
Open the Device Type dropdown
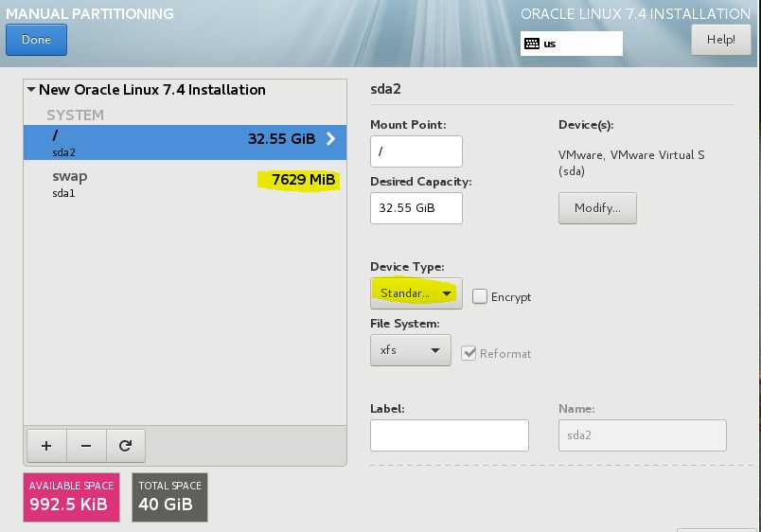[x=416, y=293]
